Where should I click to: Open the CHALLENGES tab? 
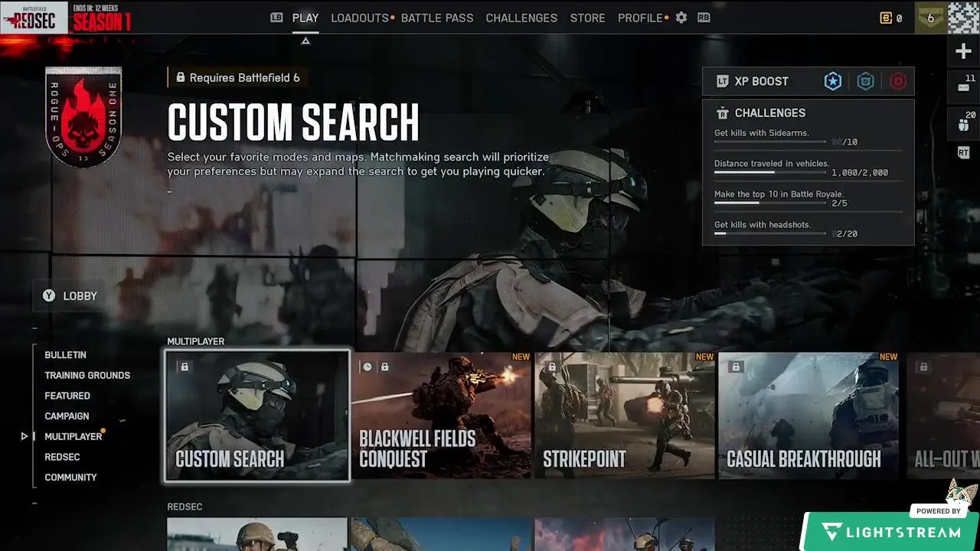pos(521,18)
